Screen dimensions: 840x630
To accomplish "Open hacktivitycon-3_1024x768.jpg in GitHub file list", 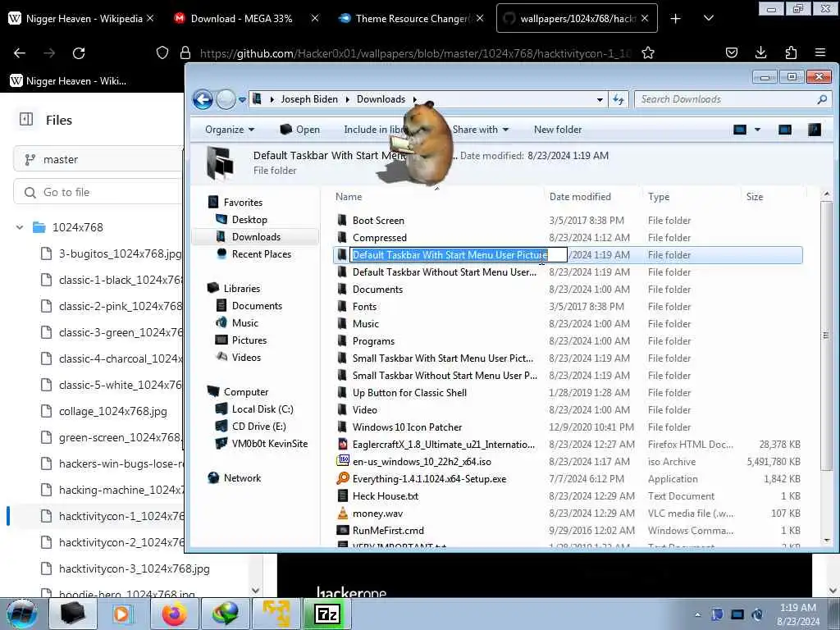I will [x=134, y=568].
